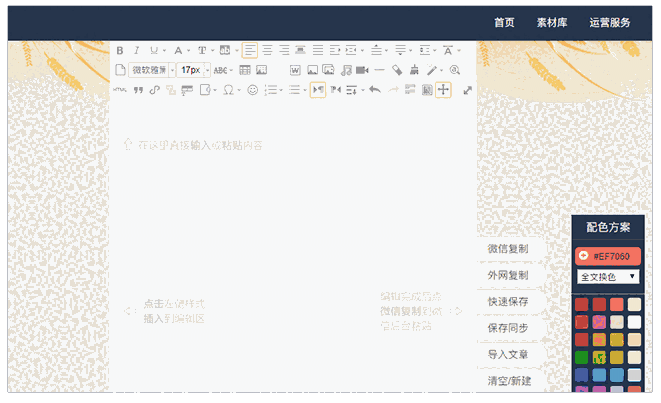
Task: Open the 运营服务 nav item
Action: [610, 23]
